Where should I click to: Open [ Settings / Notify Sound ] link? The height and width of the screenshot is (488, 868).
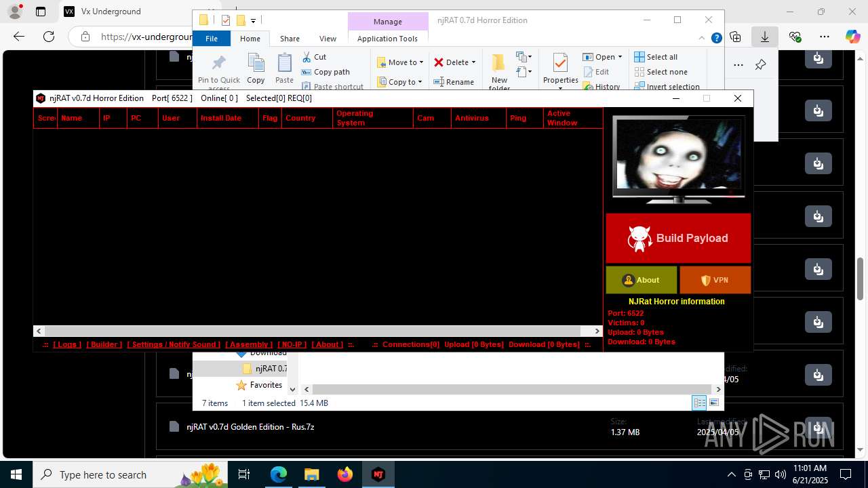coord(174,344)
